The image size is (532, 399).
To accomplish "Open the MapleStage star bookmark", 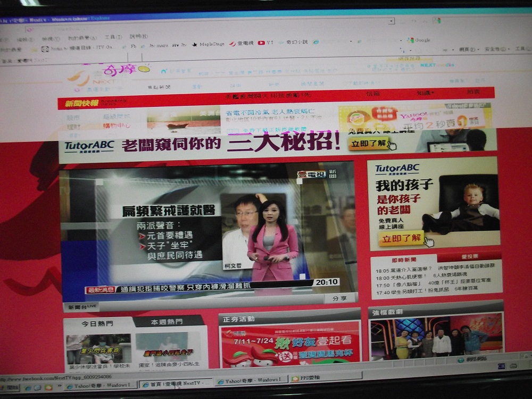I will [x=208, y=44].
